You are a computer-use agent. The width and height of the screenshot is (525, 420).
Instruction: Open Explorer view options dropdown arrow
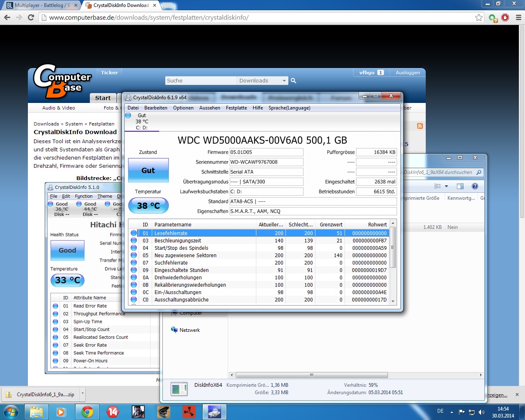[x=447, y=186]
